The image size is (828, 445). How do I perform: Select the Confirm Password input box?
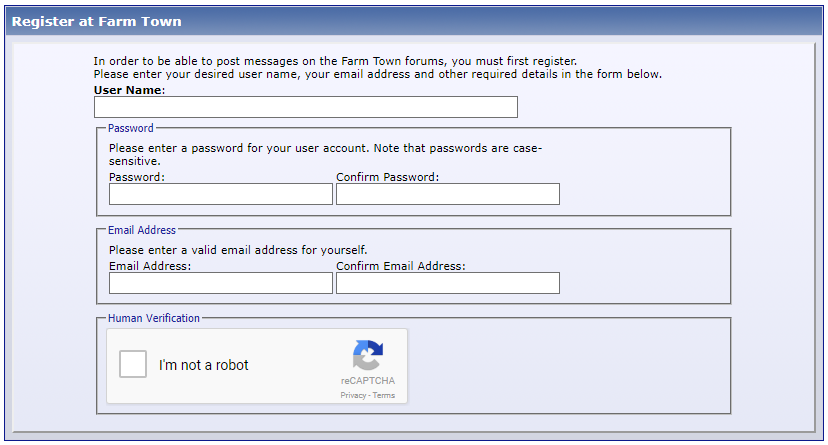[448, 194]
